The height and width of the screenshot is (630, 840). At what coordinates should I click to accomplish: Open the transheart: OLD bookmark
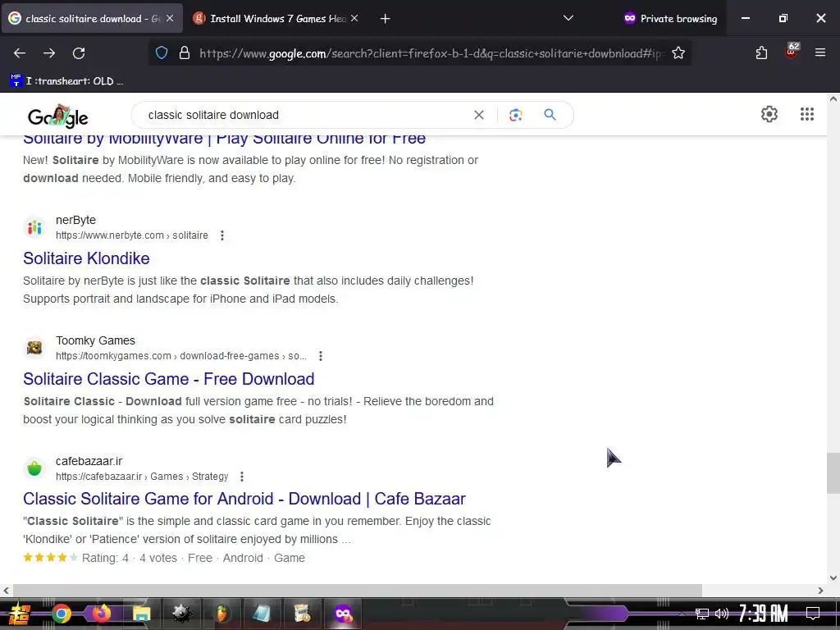(x=66, y=81)
